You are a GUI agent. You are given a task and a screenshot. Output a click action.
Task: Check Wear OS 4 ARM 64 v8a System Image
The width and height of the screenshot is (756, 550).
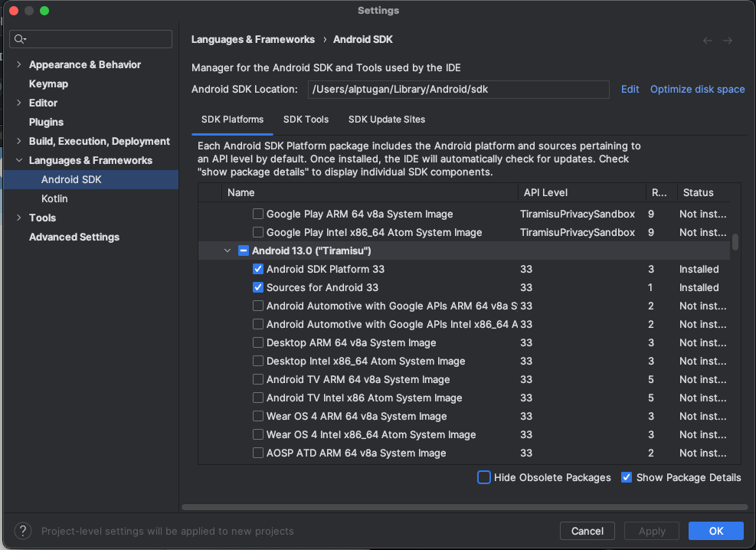tap(258, 416)
